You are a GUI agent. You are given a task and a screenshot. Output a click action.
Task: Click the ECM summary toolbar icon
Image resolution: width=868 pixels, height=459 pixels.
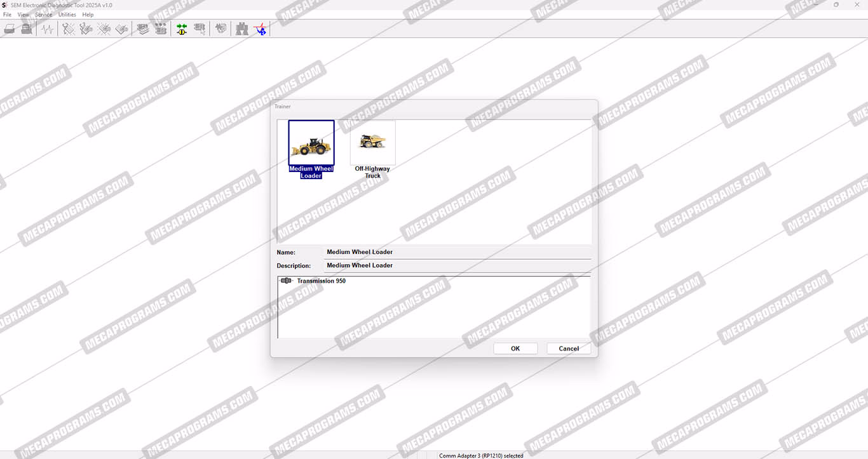click(143, 29)
